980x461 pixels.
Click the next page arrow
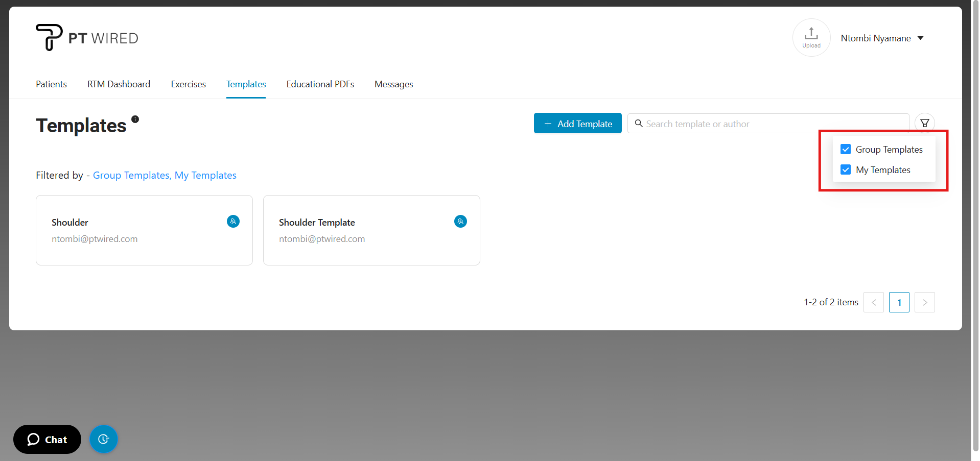coord(924,302)
